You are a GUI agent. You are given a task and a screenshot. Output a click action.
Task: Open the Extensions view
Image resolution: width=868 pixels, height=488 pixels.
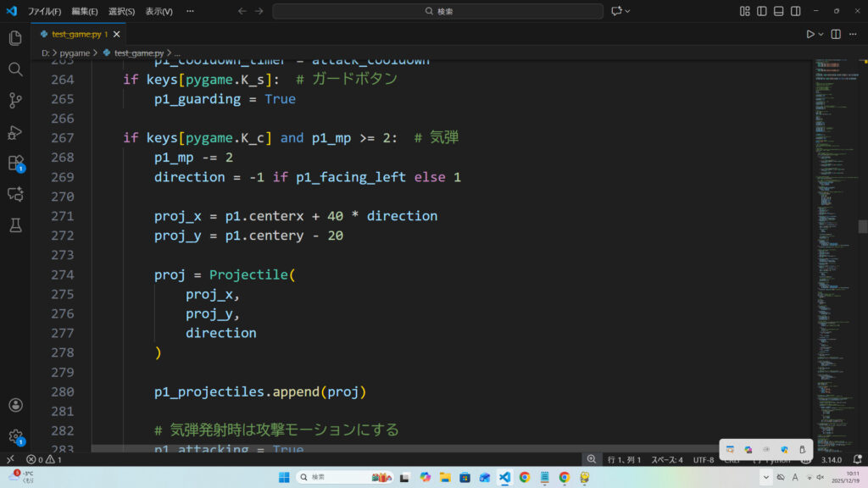(x=14, y=163)
